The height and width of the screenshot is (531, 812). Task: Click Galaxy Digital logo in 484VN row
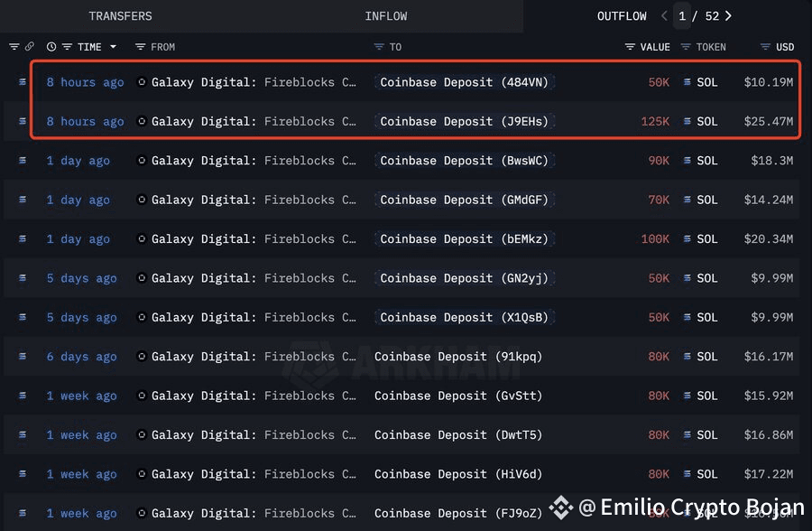pos(142,82)
